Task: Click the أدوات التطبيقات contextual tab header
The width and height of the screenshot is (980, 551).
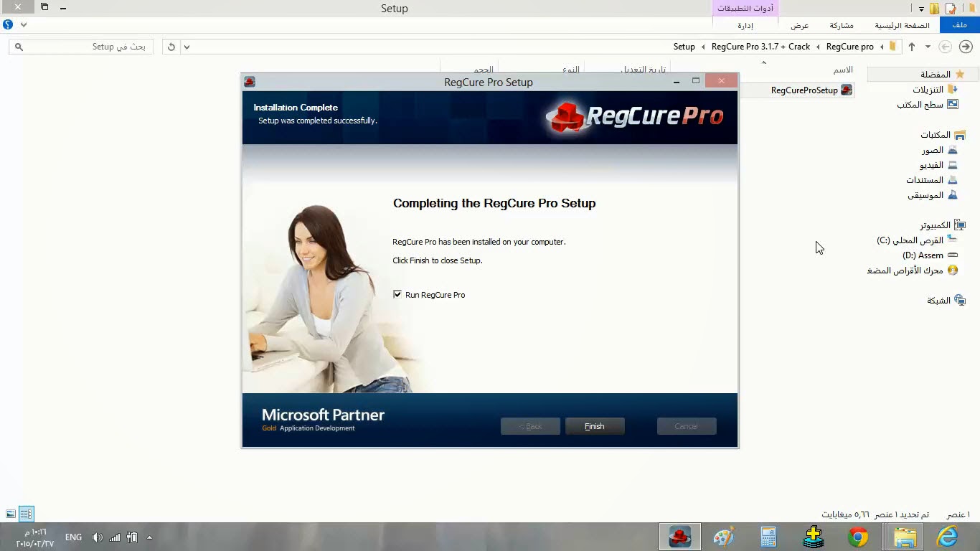Action: tap(746, 9)
